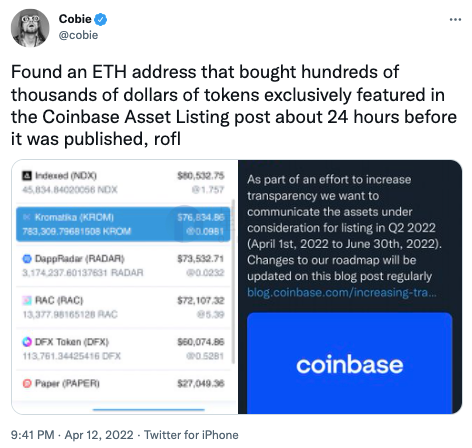Open the three-dot more options menu
The width and height of the screenshot is (472, 448).
455,20
